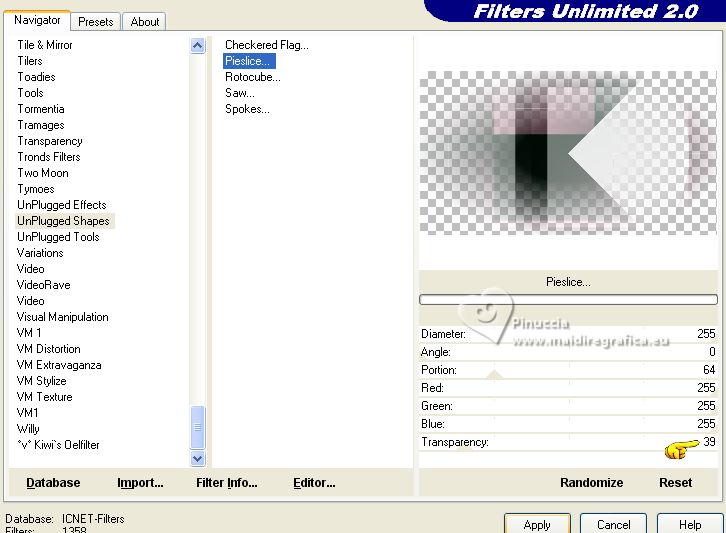Select the VM Distortion category
726x533 pixels.
tap(49, 349)
